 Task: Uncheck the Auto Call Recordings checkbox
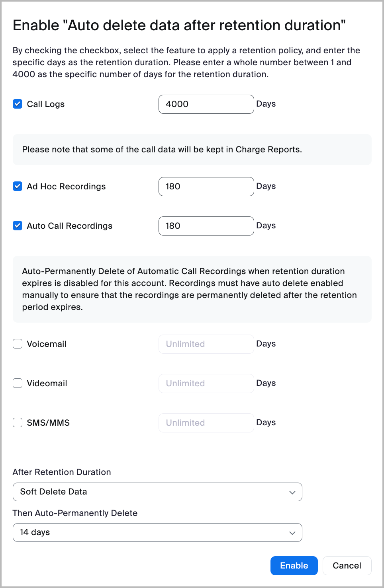[x=18, y=226]
